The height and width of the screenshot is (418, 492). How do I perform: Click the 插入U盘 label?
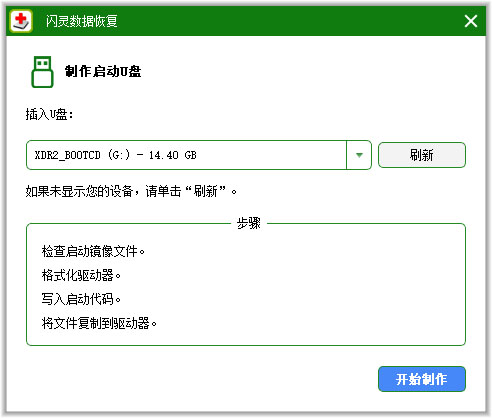click(49, 114)
